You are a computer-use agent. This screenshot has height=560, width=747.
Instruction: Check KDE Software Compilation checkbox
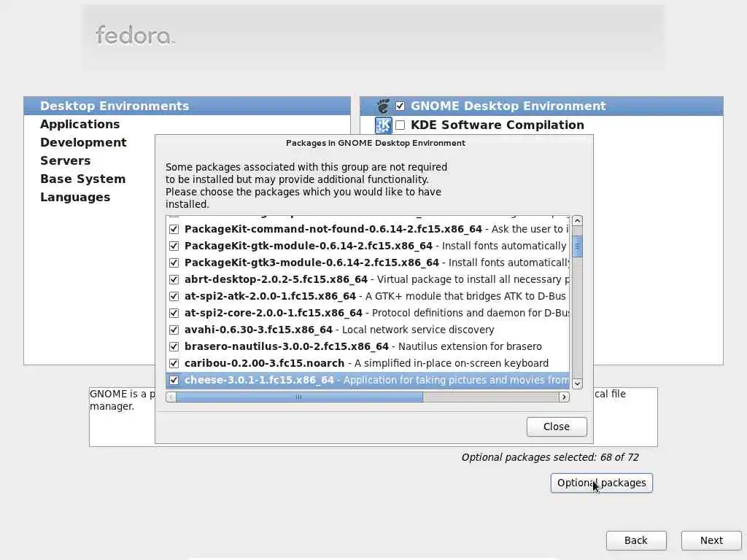click(x=400, y=125)
